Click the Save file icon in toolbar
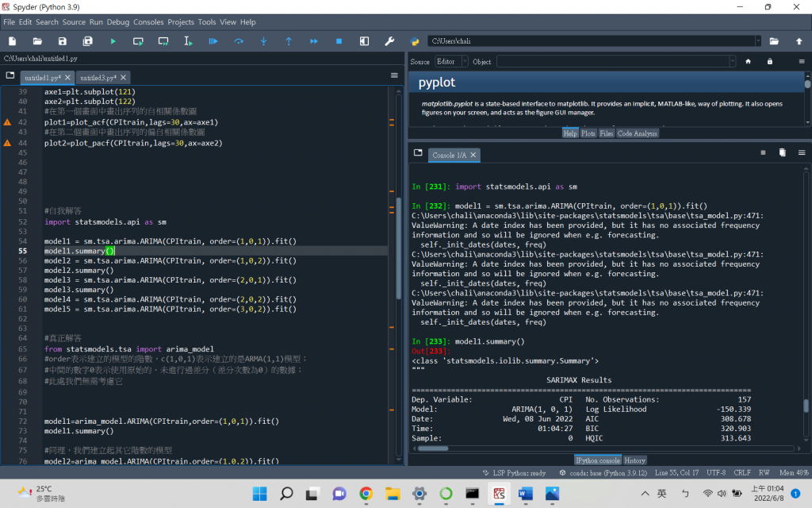Screen dimensions: 812x508 tap(62, 40)
